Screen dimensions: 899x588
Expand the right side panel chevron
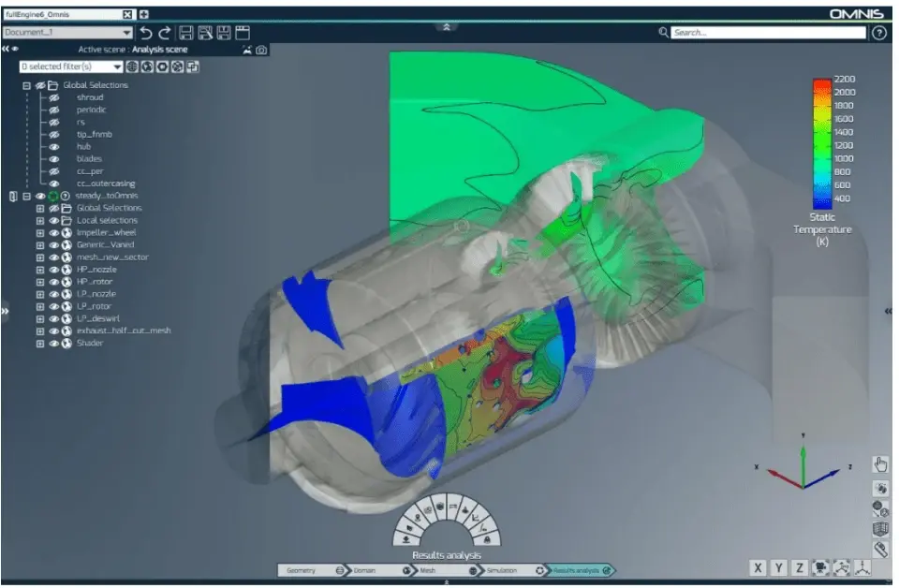tap(888, 311)
